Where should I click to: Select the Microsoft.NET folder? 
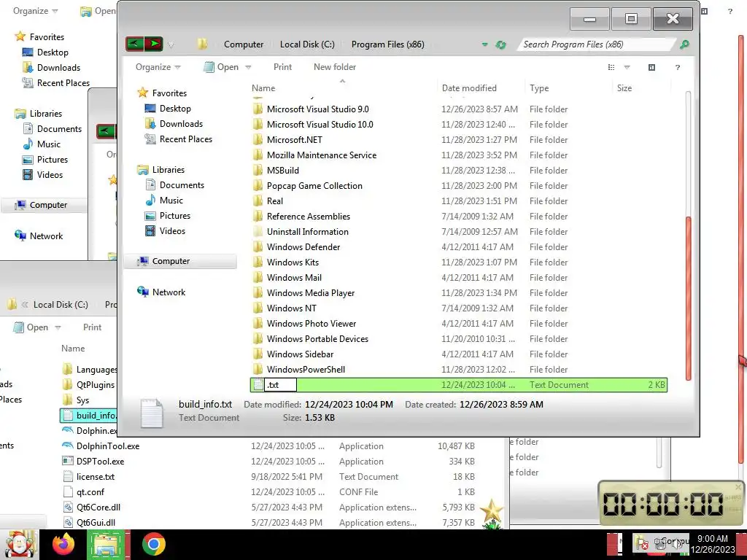[x=295, y=140]
